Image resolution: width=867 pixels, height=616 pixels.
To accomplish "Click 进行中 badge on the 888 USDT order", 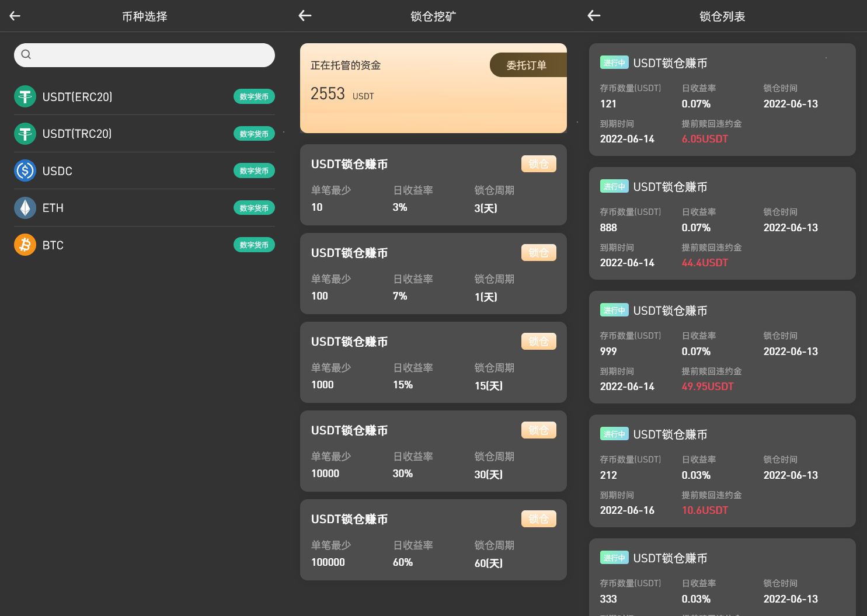I will [x=614, y=186].
